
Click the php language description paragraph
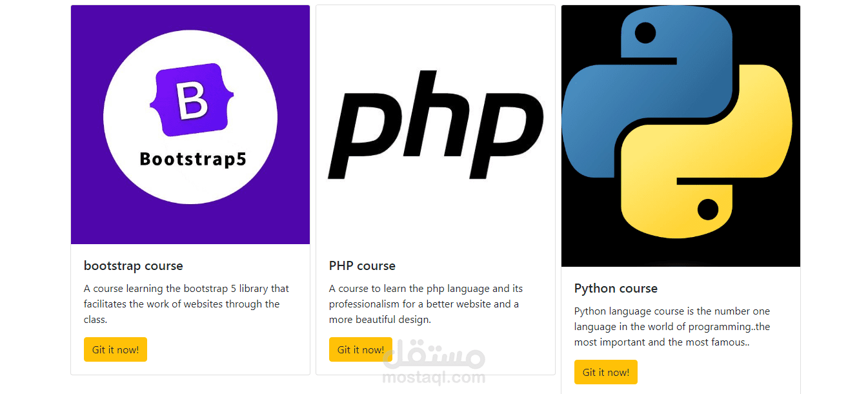coord(426,304)
